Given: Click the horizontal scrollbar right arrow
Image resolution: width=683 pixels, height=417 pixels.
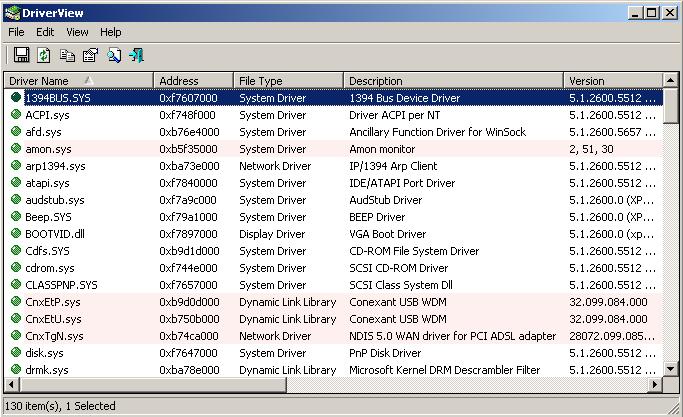Looking at the screenshot, I should pos(655,385).
